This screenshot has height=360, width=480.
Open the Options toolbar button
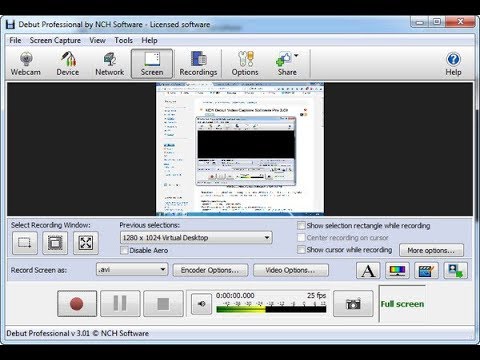245,64
